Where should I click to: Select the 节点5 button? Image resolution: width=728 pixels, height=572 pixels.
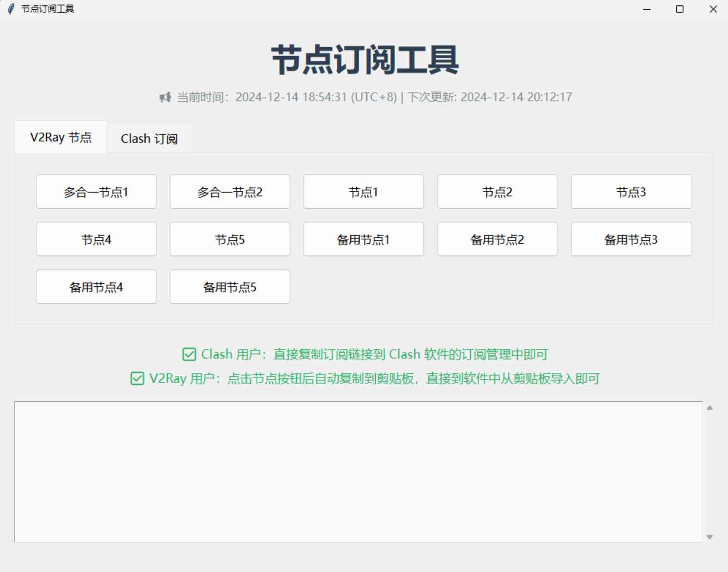(230, 239)
